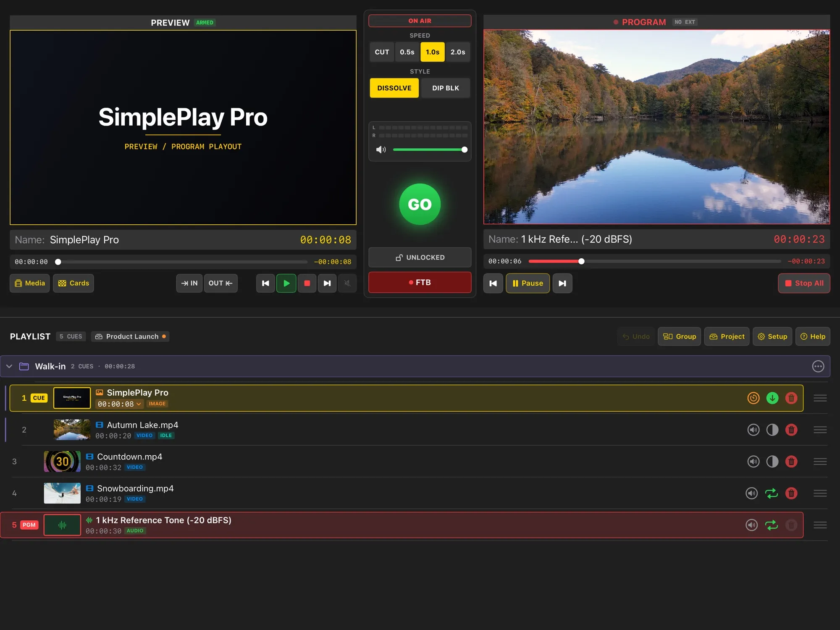This screenshot has height=630, width=840.
Task: Open Walk-in group options menu
Action: 818,366
